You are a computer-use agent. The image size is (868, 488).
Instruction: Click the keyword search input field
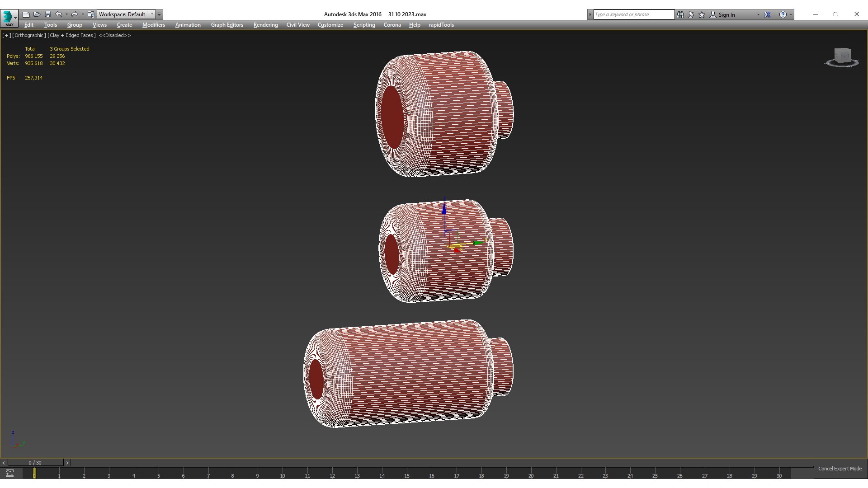pyautogui.click(x=633, y=14)
